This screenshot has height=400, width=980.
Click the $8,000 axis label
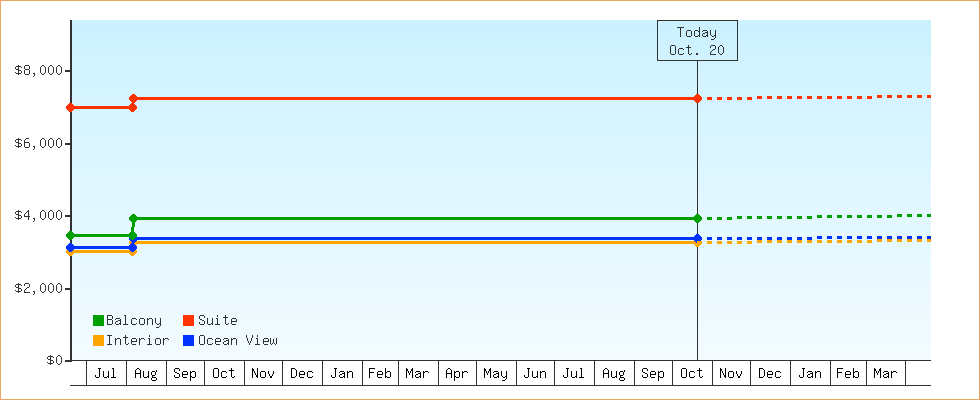tap(39, 71)
